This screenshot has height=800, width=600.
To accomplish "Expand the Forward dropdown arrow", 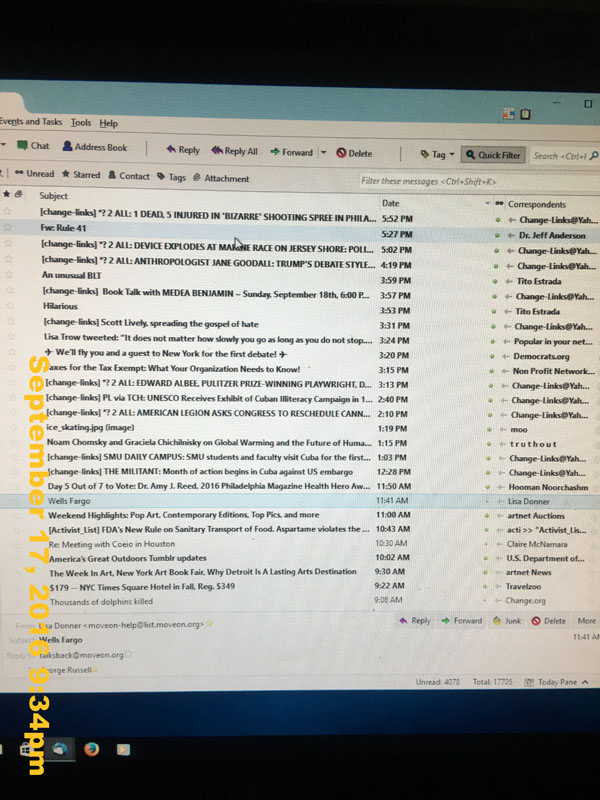I will point(323,153).
